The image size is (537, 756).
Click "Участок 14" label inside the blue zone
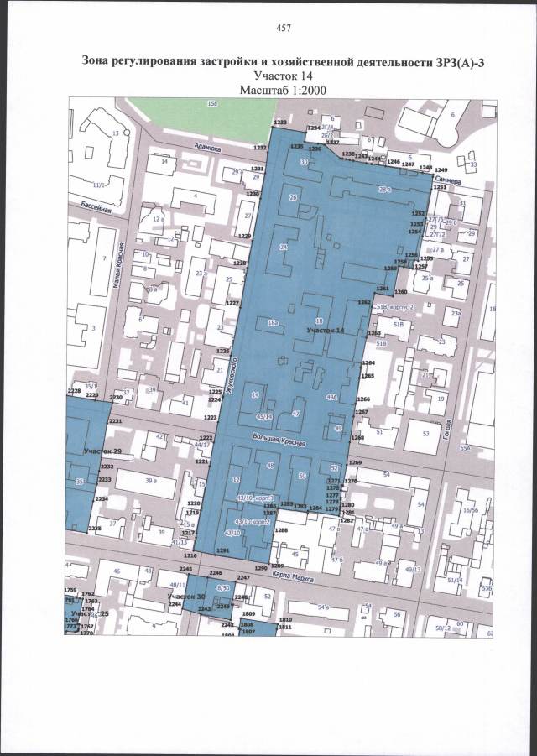[x=326, y=331]
